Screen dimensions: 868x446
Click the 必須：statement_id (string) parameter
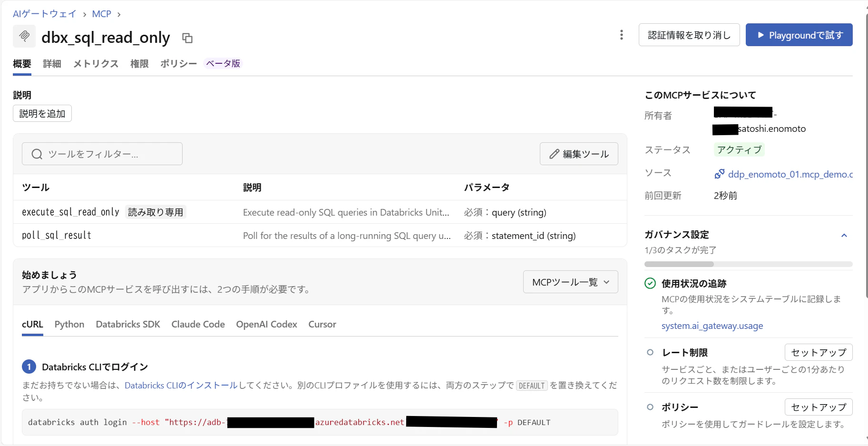[520, 236]
